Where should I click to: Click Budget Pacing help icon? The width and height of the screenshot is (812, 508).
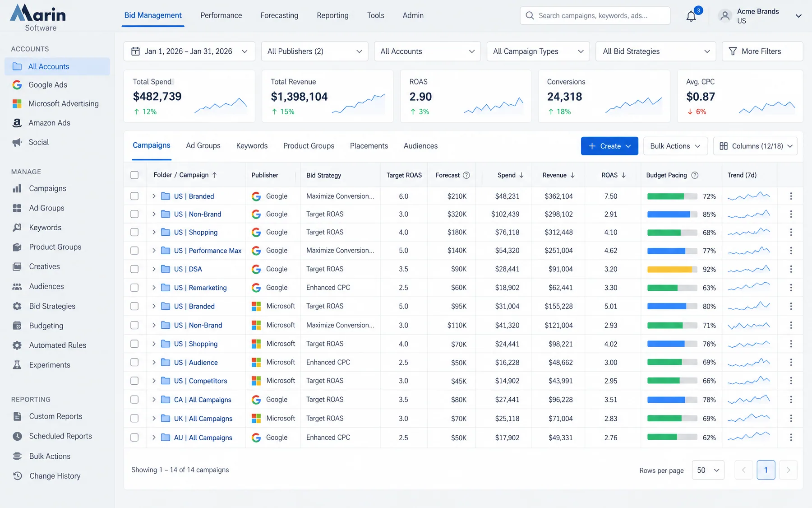pyautogui.click(x=695, y=175)
